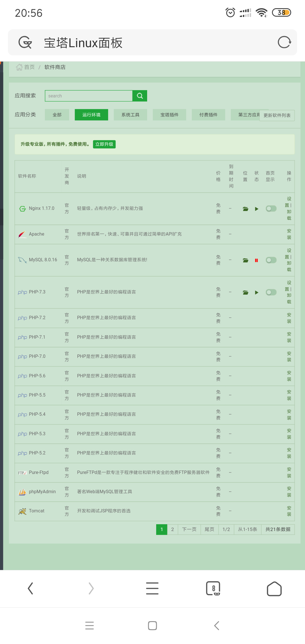Reload the page with refresh icon
The width and height of the screenshot is (305, 644).
[284, 42]
